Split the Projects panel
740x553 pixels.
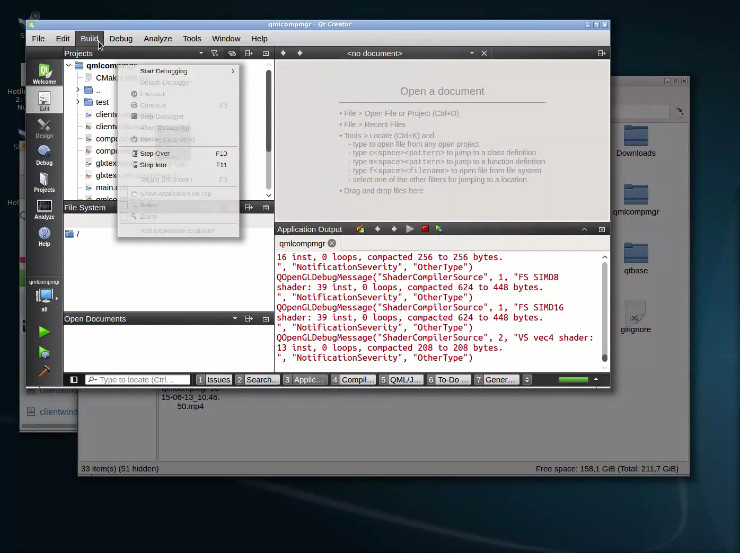249,53
